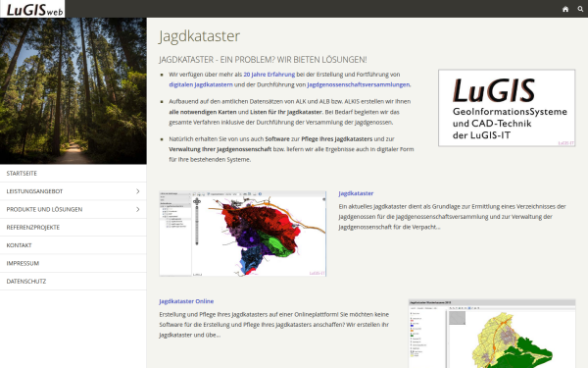Follow the 'Jagdgenossenschaftsversammlungen' link
Viewport: 588px width, 368px height.
[358, 84]
